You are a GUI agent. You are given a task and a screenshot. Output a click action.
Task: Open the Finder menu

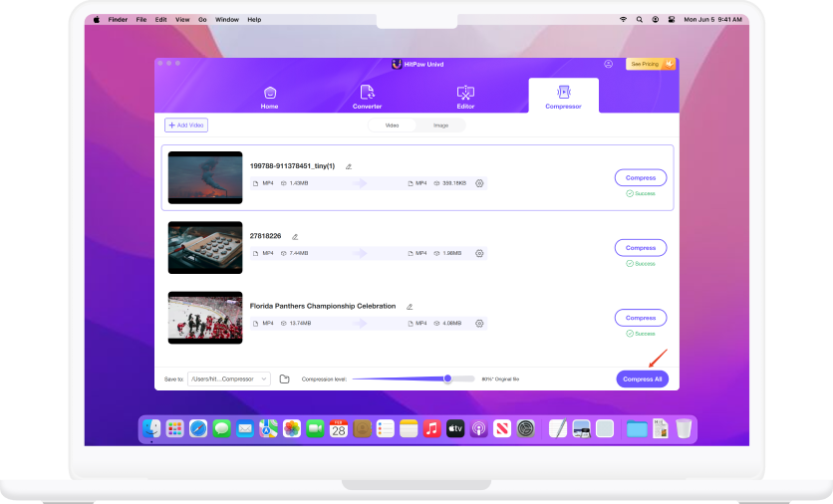(x=118, y=20)
